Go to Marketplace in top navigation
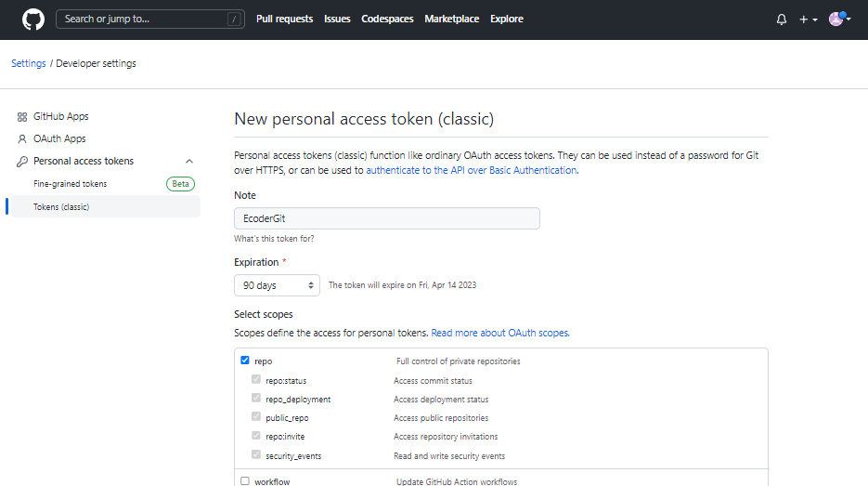The image size is (868, 486). point(452,19)
